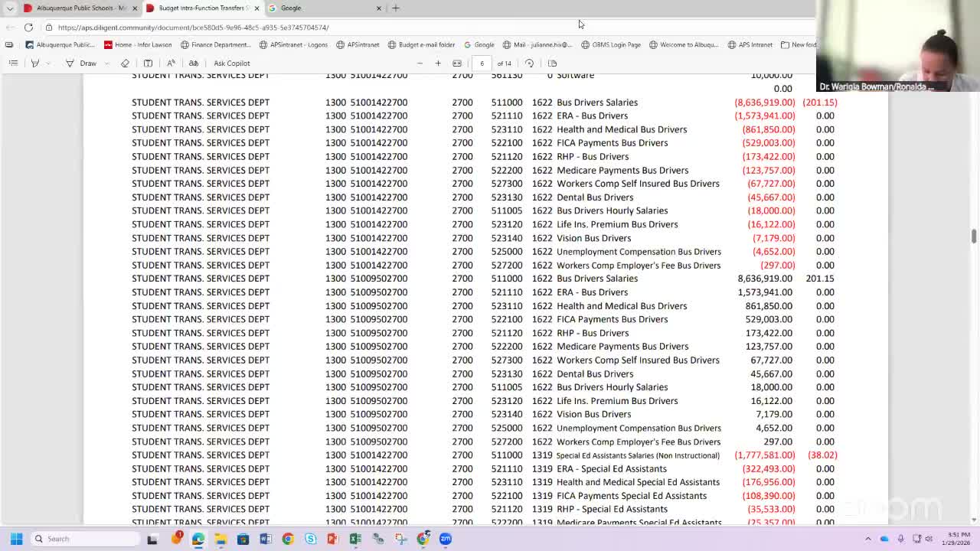980x551 pixels.
Task: Click the page number input field
Action: [482, 63]
